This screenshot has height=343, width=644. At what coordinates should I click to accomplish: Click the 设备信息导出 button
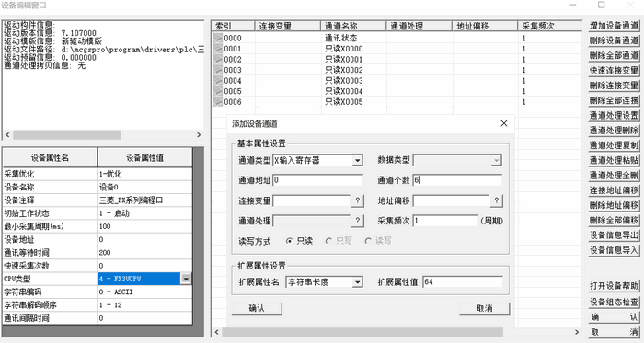[614, 235]
